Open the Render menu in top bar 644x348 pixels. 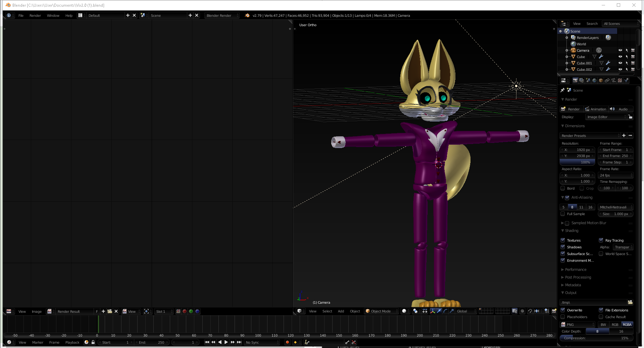pos(35,15)
